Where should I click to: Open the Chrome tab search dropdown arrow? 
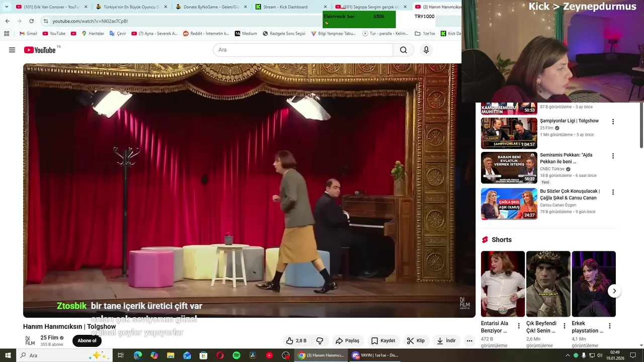[x=7, y=7]
